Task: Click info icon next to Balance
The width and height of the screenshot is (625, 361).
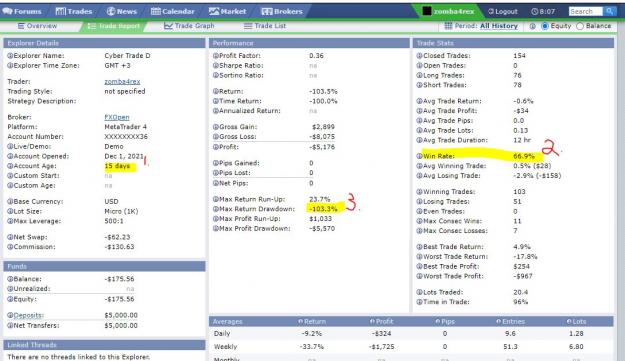Action: 10,279
